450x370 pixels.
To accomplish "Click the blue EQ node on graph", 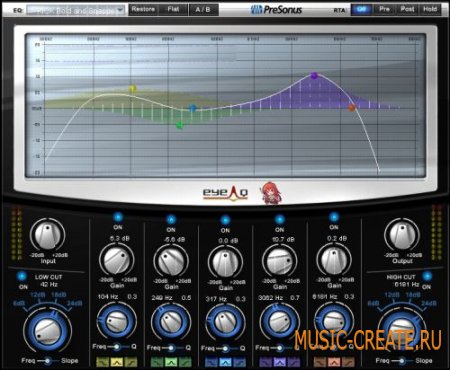I will click(x=192, y=108).
